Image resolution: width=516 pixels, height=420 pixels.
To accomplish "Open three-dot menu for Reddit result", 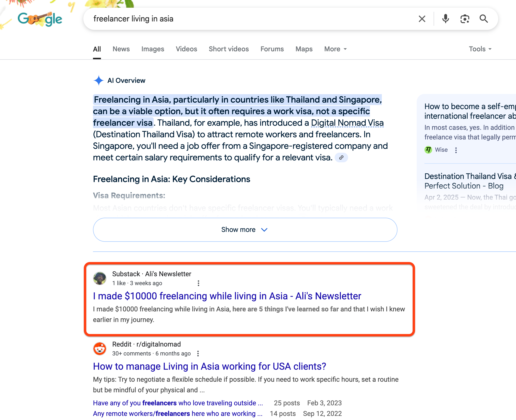I will 198,354.
